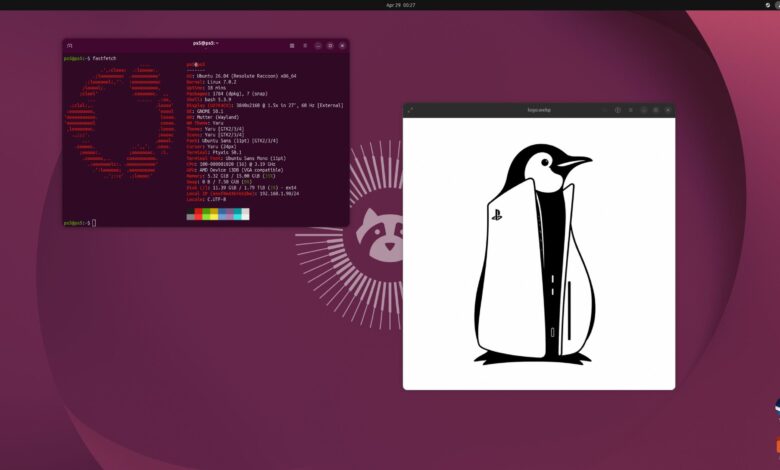
Task: Click the Terminal line 'Ptyxis 50.1'
Action: [227, 153]
